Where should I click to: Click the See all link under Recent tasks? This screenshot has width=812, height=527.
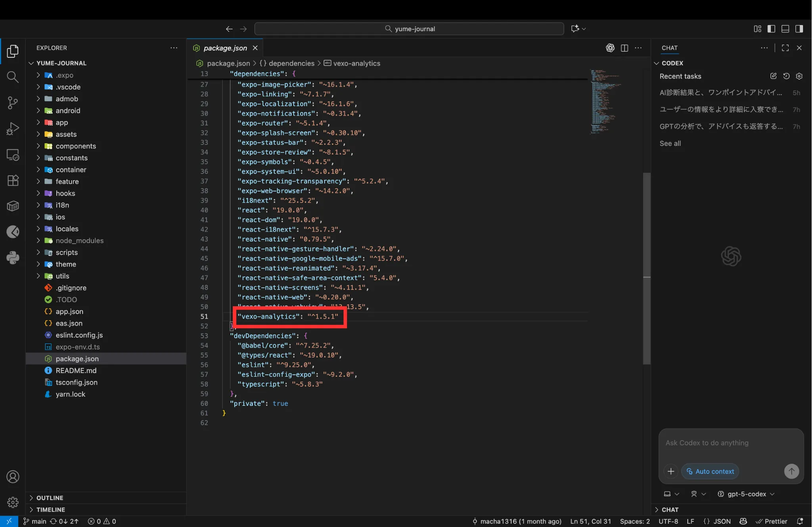pyautogui.click(x=670, y=143)
